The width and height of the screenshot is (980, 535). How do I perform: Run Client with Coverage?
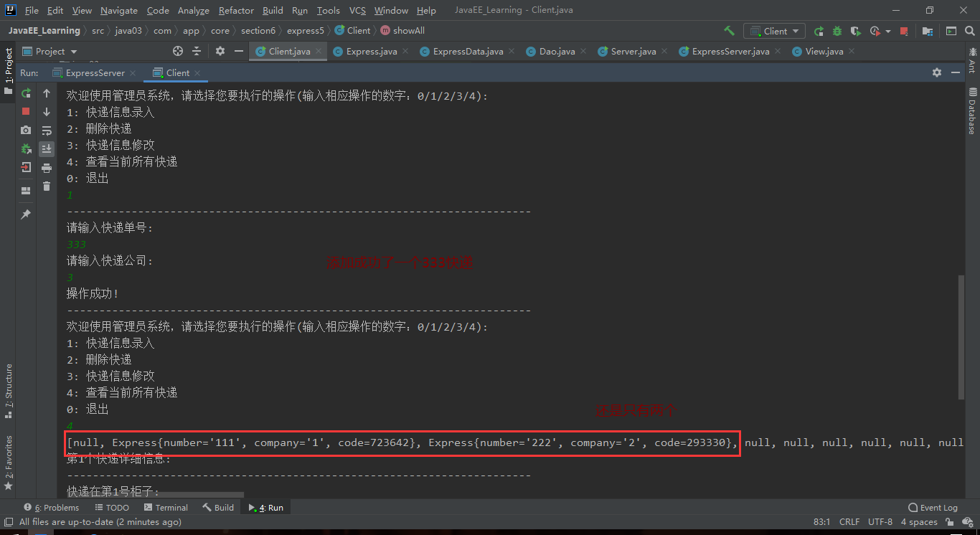click(855, 31)
